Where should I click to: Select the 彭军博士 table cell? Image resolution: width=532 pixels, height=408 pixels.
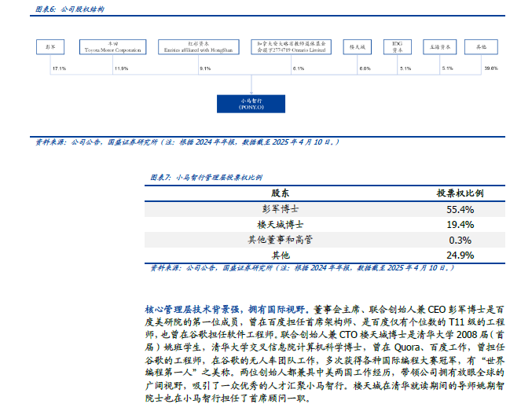(x=281, y=209)
